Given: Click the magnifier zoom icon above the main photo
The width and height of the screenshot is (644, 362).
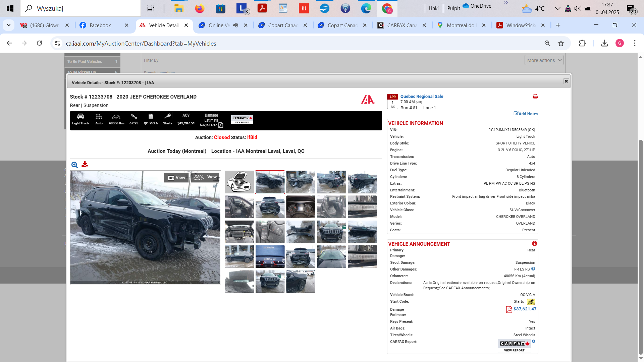Looking at the screenshot, I should point(74,165).
